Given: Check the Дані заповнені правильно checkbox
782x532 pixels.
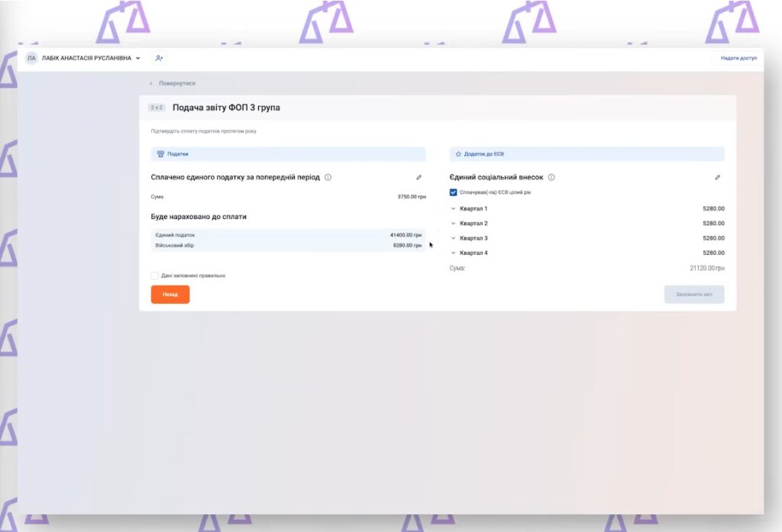Looking at the screenshot, I should pyautogui.click(x=155, y=276).
